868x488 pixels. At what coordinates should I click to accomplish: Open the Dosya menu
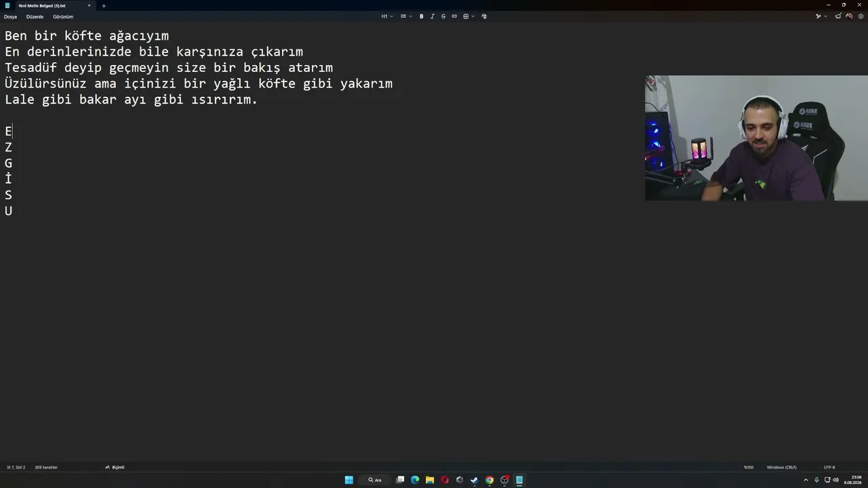pyautogui.click(x=10, y=16)
